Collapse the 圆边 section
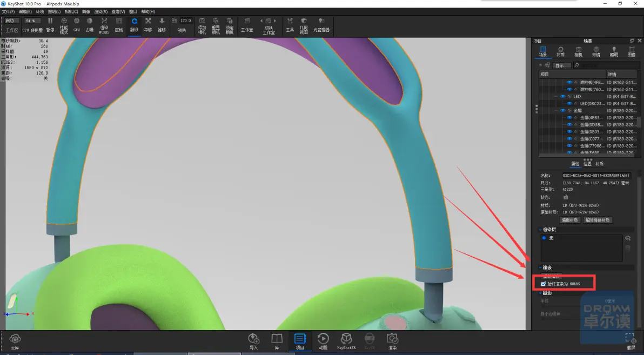This screenshot has width=644, height=355. click(x=540, y=293)
